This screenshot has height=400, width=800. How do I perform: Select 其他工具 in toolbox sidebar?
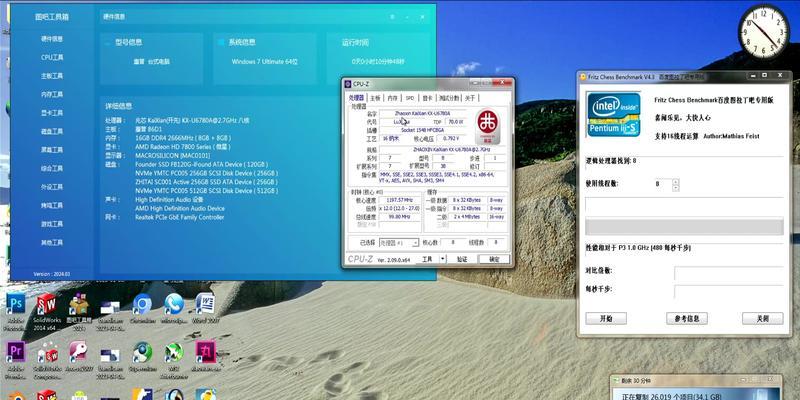coord(52,243)
